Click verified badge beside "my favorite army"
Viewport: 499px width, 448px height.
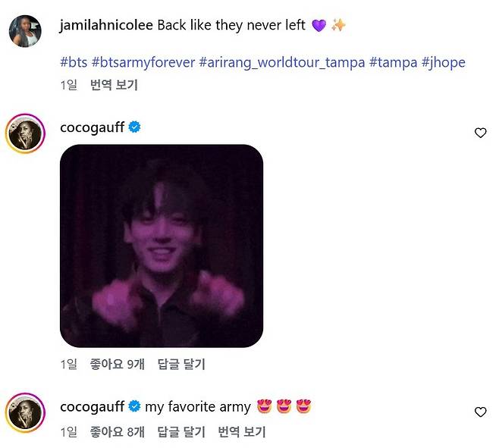(x=134, y=406)
